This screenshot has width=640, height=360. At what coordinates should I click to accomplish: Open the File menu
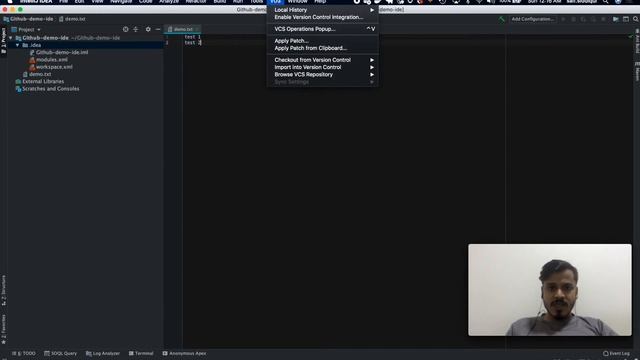[63, 2]
